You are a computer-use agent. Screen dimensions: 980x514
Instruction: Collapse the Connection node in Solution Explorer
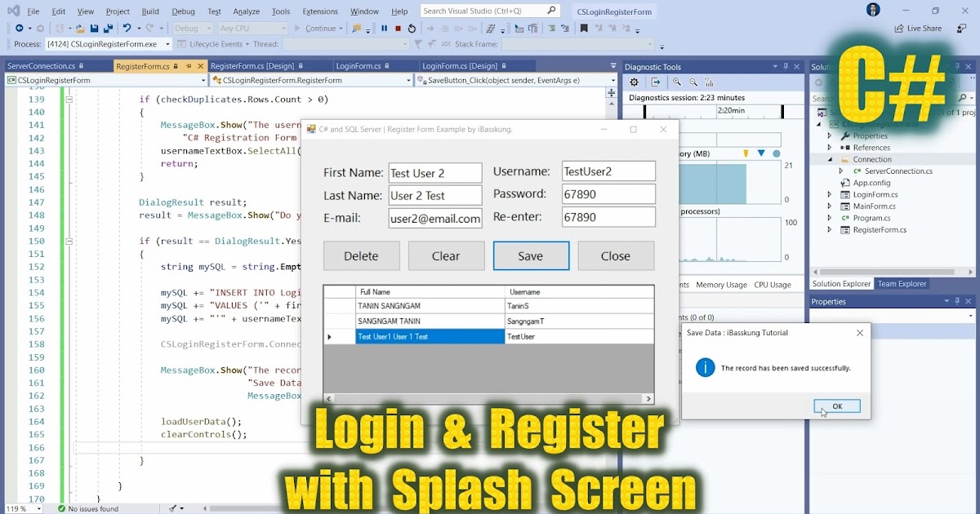831,158
